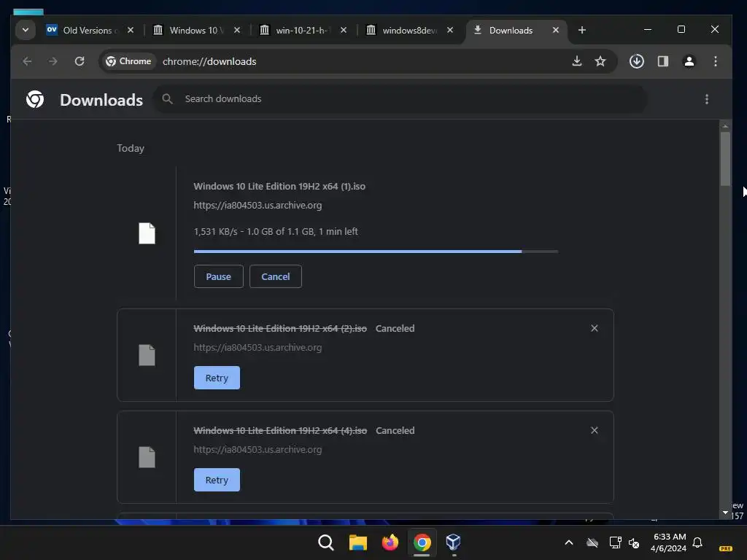Screen dimensions: 747x560
Task: Close the Old Versions tab
Action: tap(131, 30)
